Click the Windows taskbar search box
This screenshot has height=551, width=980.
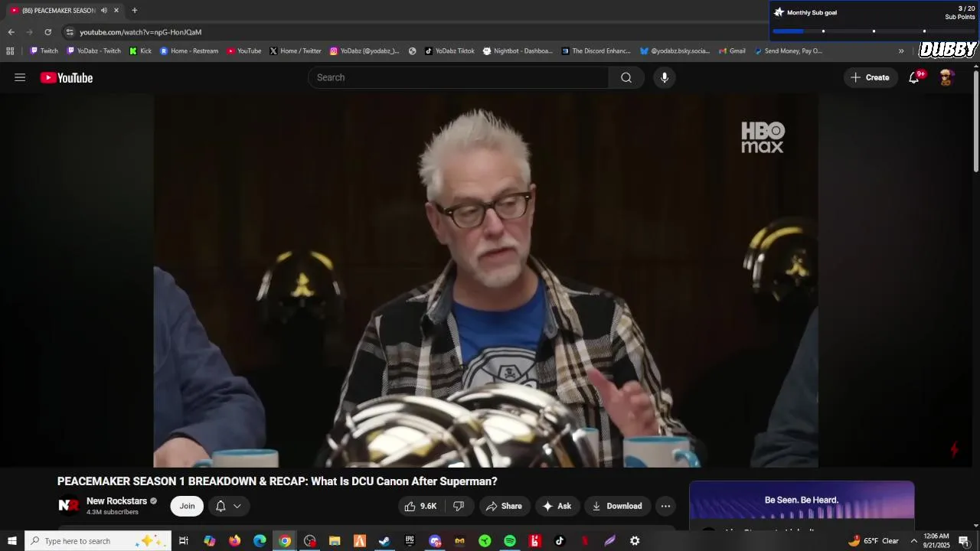click(97, 541)
